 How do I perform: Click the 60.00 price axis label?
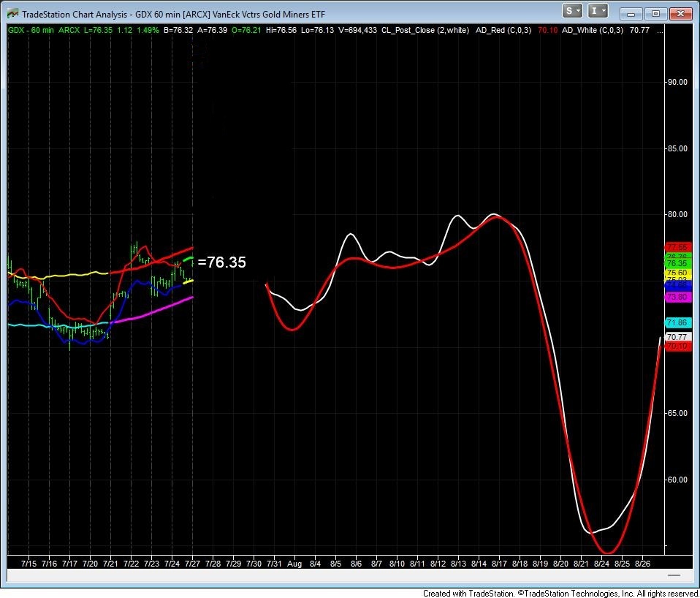coord(677,480)
